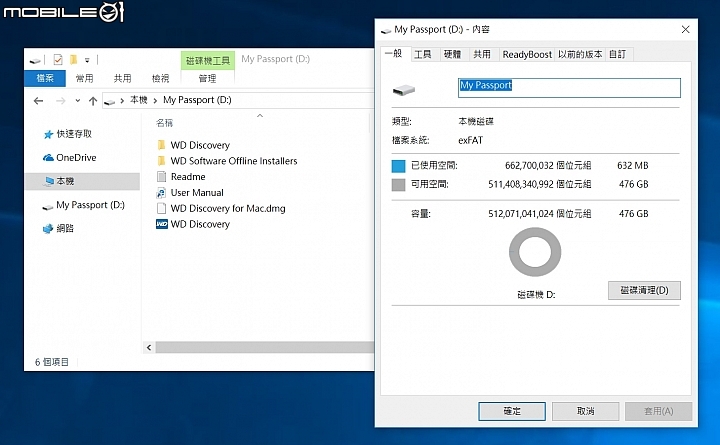Click the drive usage donut chart
Viewport: 720px width, 445px height.
coord(535,252)
